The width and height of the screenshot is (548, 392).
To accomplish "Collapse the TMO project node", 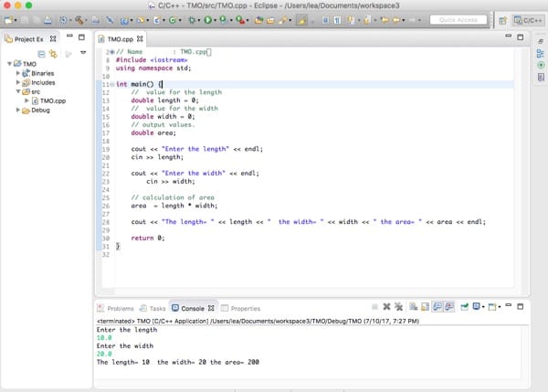I will [x=9, y=64].
